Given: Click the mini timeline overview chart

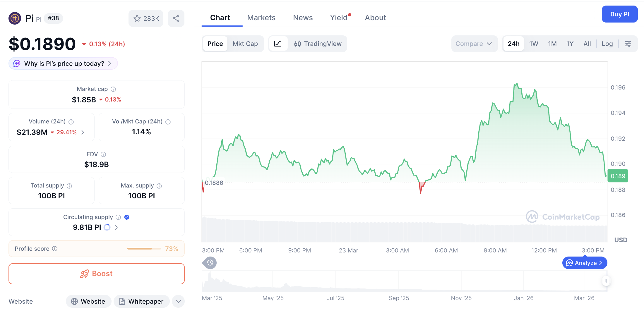Looking at the screenshot, I should [x=404, y=281].
